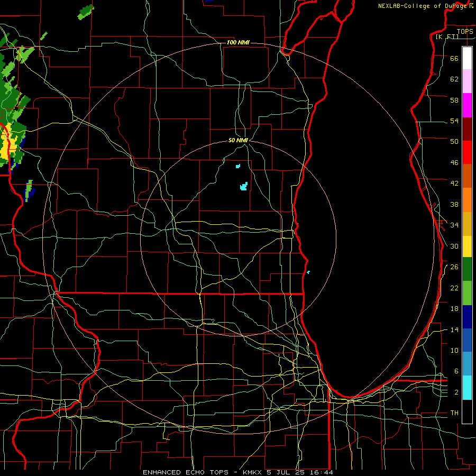The width and height of the screenshot is (476, 476).
Task: Click the white swatch in the tops legend
Action: (467, 58)
